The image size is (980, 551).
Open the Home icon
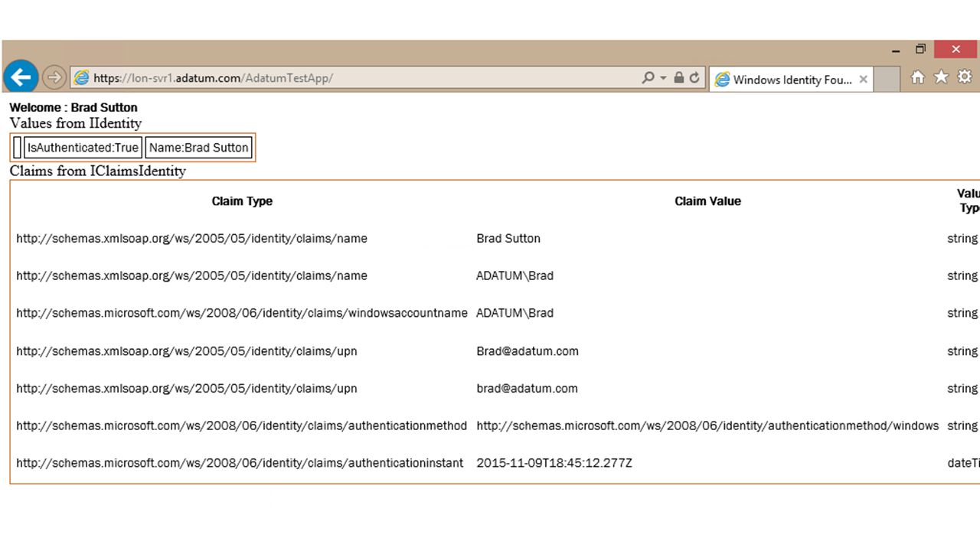917,77
